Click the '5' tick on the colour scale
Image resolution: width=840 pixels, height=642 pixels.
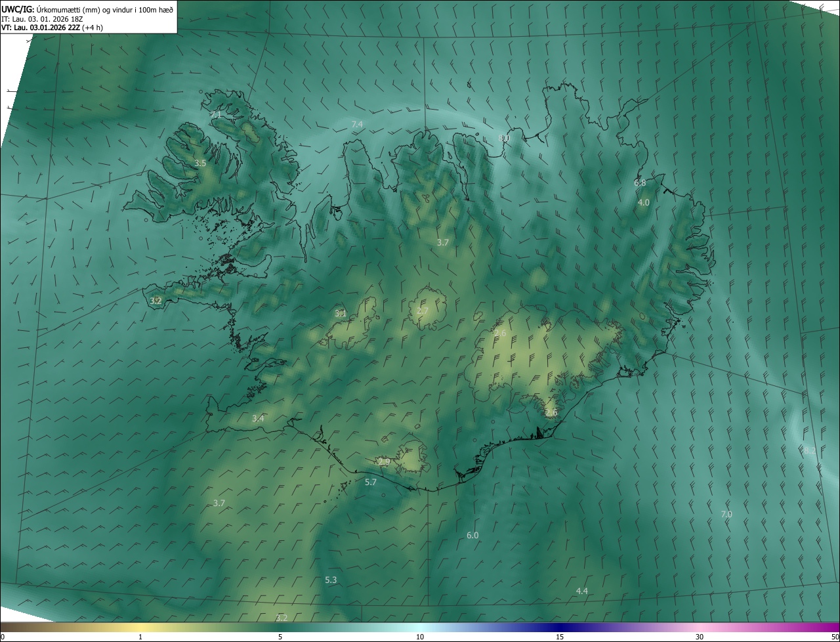coord(280,637)
